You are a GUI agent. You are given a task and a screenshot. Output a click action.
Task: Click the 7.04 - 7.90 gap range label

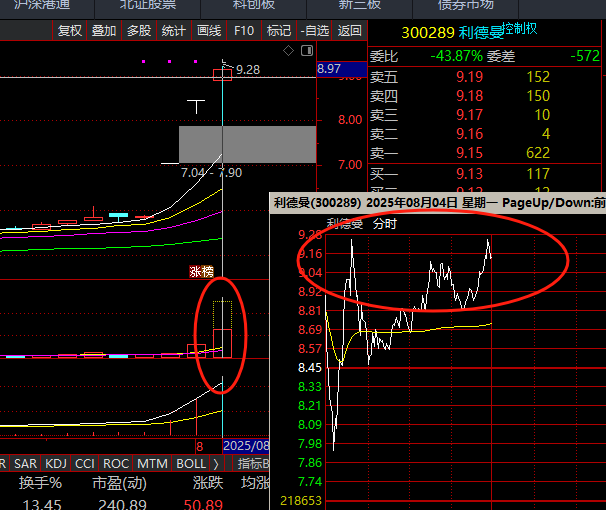(x=211, y=172)
